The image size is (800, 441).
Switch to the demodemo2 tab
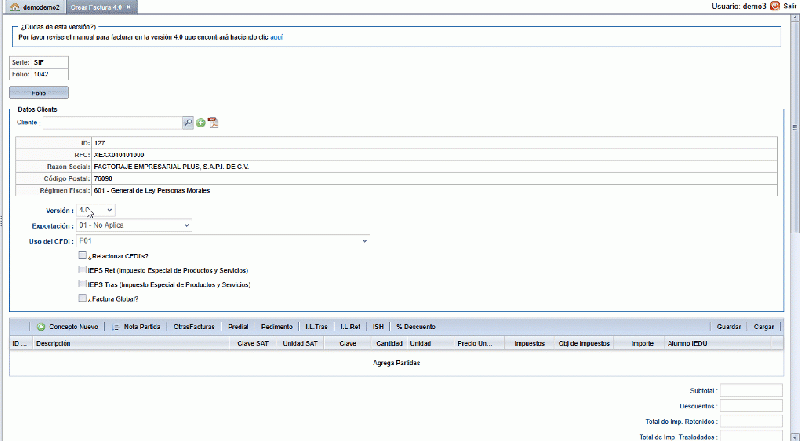[x=36, y=7]
